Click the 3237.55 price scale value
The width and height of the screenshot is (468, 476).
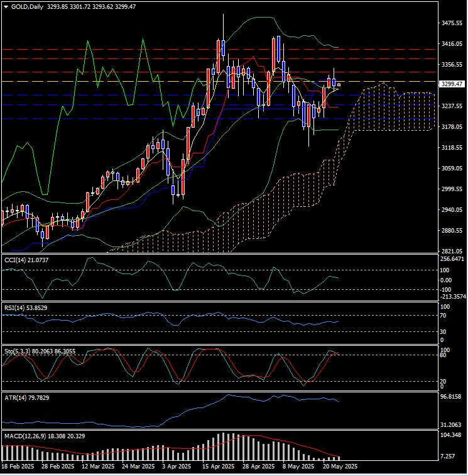click(x=452, y=106)
